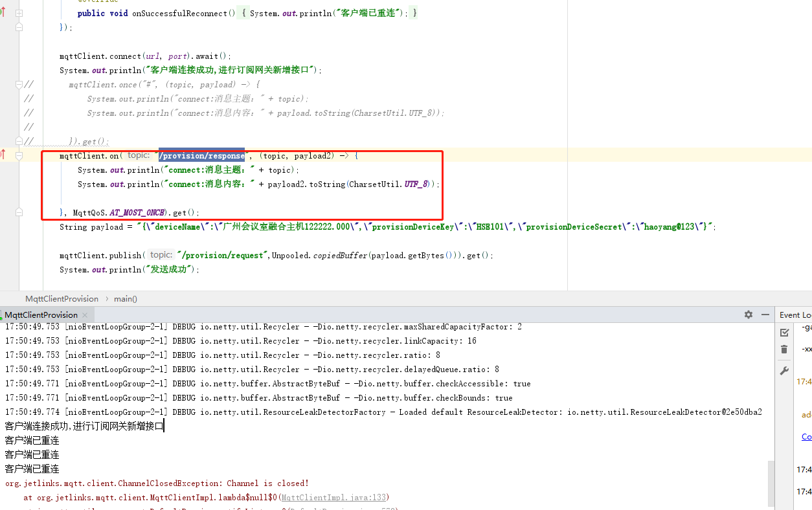Collapse the mqttClient.on lambda block
This screenshot has width=812, height=510.
(18, 155)
